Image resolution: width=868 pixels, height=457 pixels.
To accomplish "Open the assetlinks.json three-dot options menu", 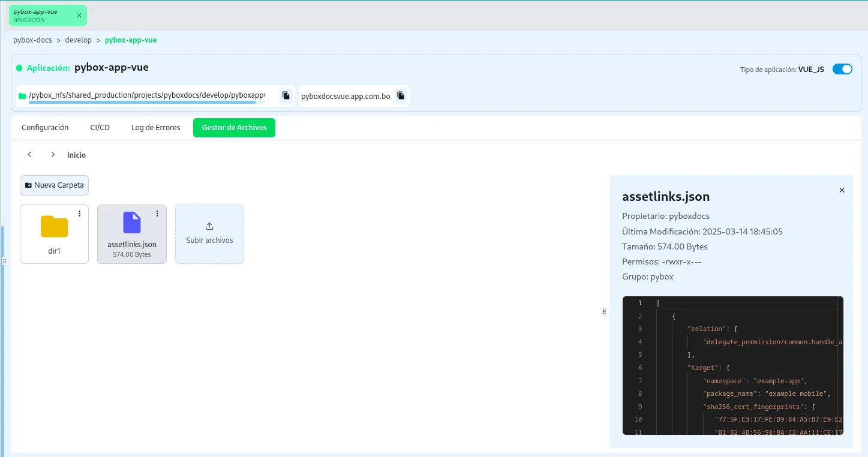I will tap(157, 214).
